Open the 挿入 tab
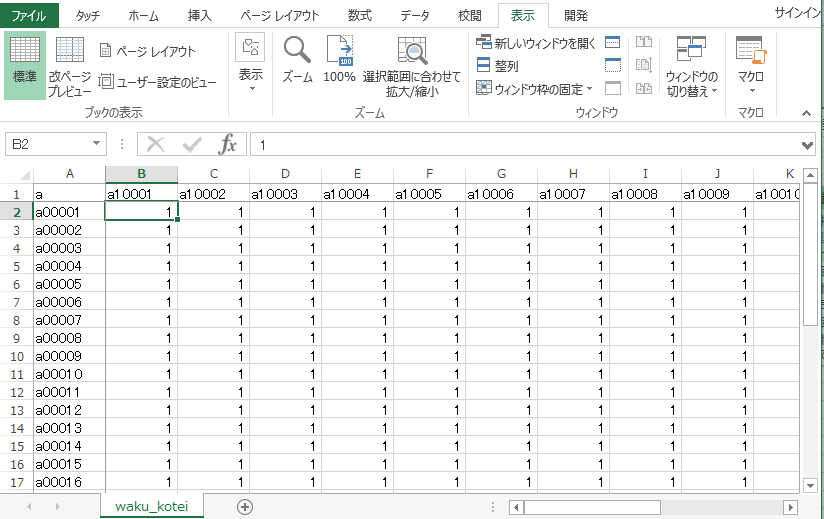Image resolution: width=824 pixels, height=519 pixels. pyautogui.click(x=200, y=15)
